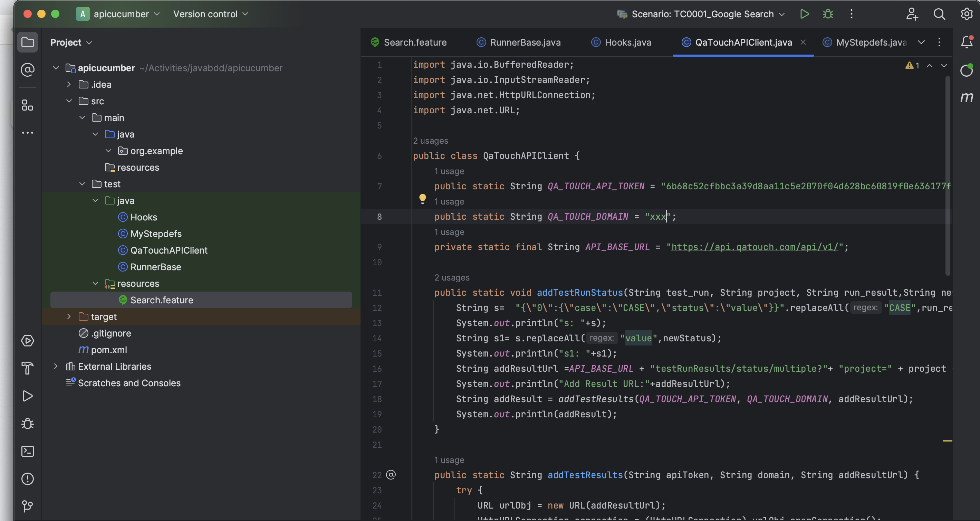Open the api.qatouch.com URL link
Image resolution: width=980 pixels, height=521 pixels.
click(x=755, y=247)
